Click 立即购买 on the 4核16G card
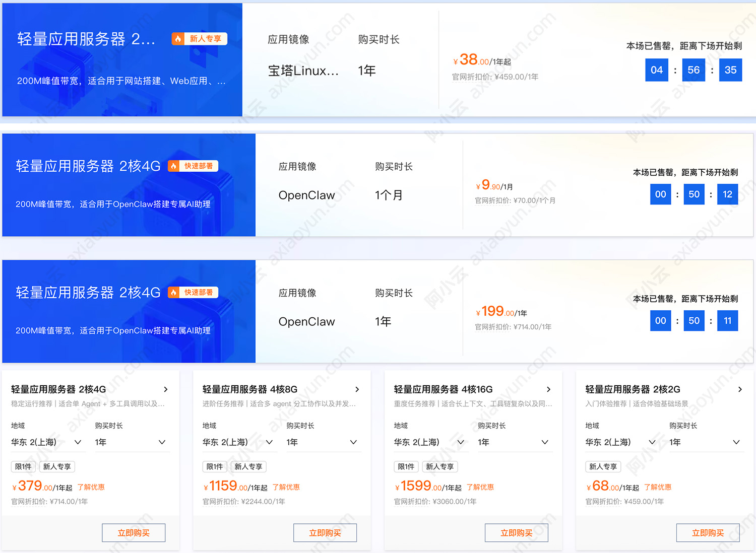Viewport: 756px width, 553px height. pyautogui.click(x=517, y=532)
